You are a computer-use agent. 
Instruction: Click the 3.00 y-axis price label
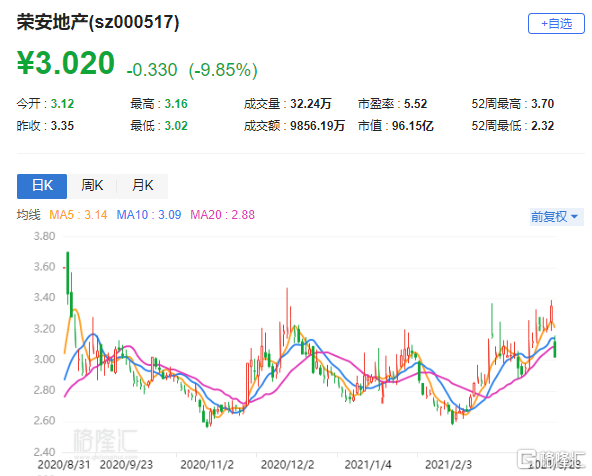[44, 359]
